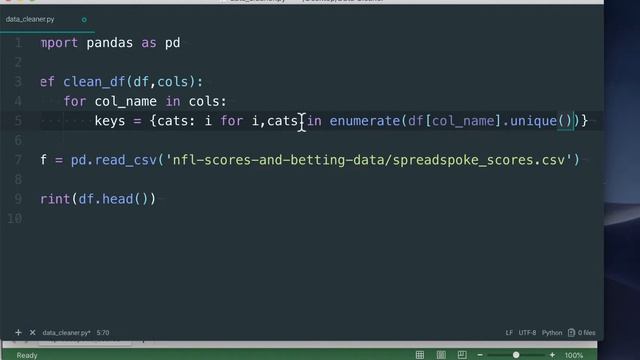The height and width of the screenshot is (360, 640).
Task: Click the 'clean_df' function name
Action: coord(94,82)
